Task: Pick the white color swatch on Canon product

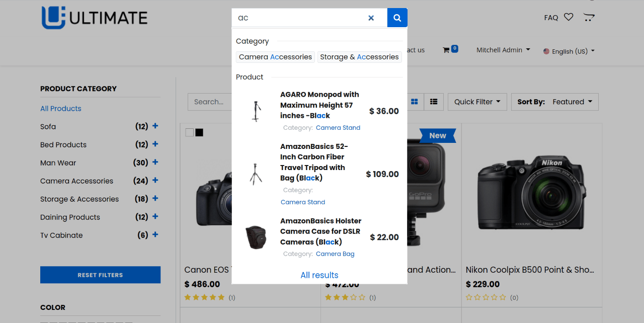Action: click(x=189, y=132)
